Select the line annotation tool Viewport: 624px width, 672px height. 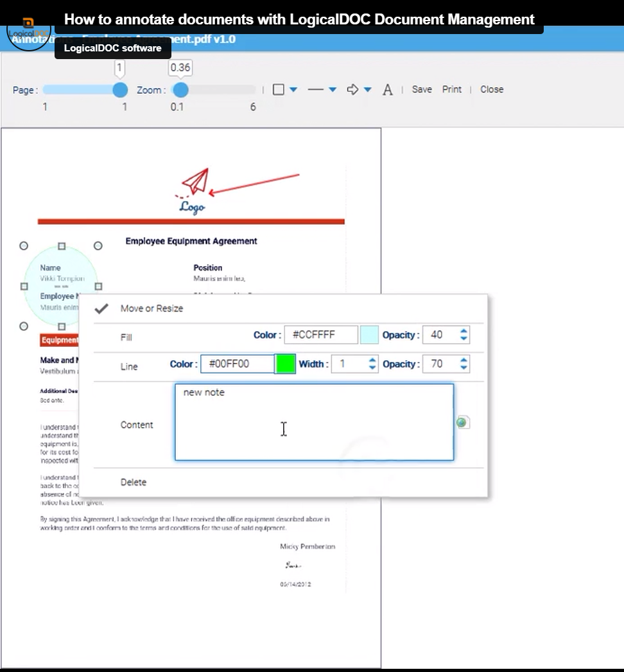[x=317, y=89]
